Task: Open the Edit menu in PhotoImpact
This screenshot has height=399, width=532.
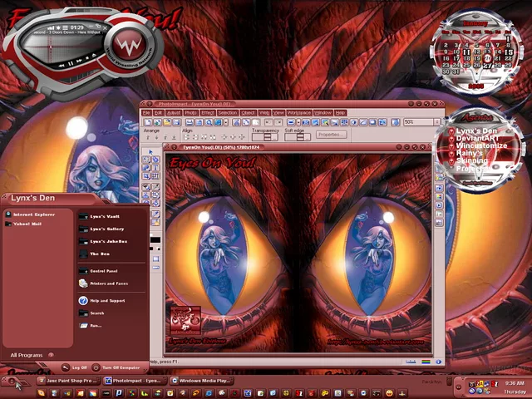Action: (x=159, y=113)
